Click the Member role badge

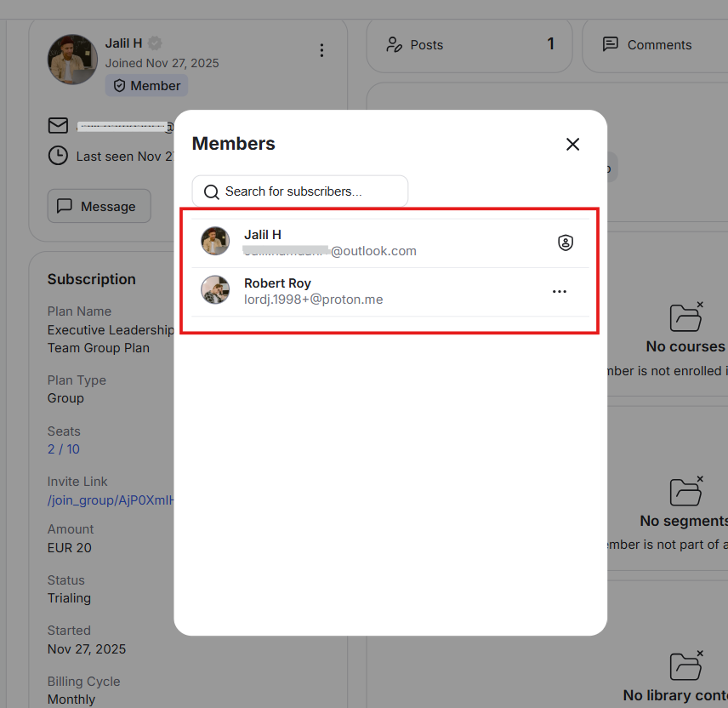tap(146, 85)
